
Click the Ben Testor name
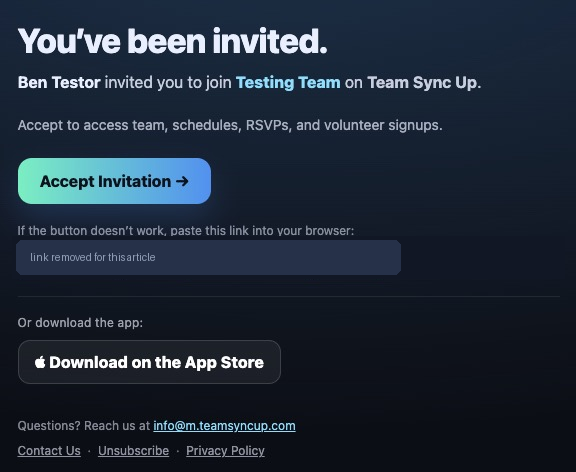coord(59,83)
